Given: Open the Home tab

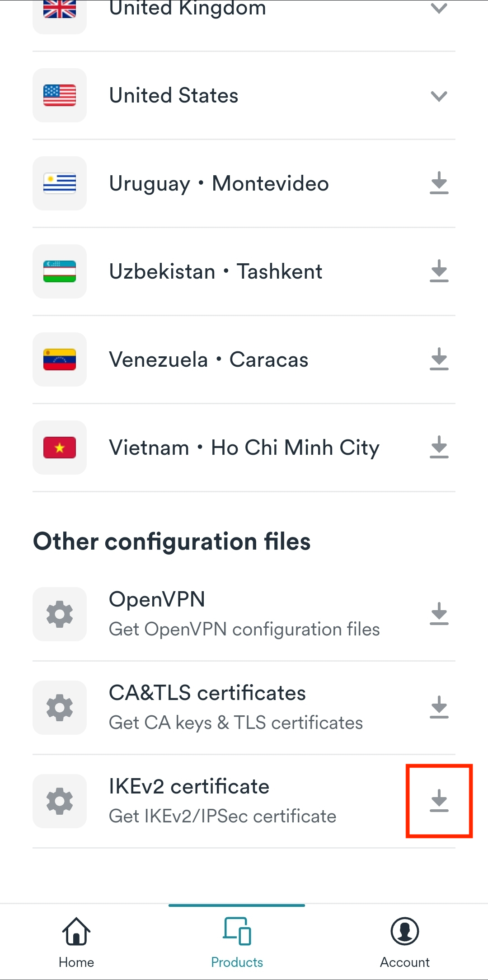Looking at the screenshot, I should (x=76, y=942).
